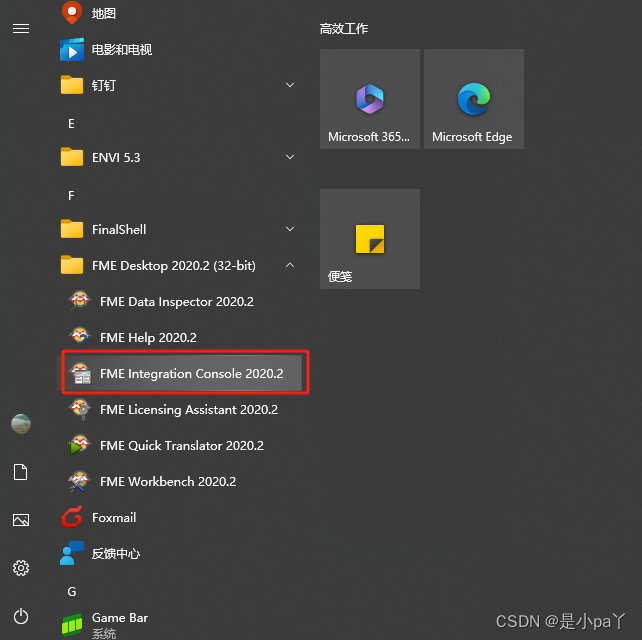Viewport: 642px width, 640px height.
Task: Click the 'FME Data Inspector 2020.2' label
Action: [177, 302]
